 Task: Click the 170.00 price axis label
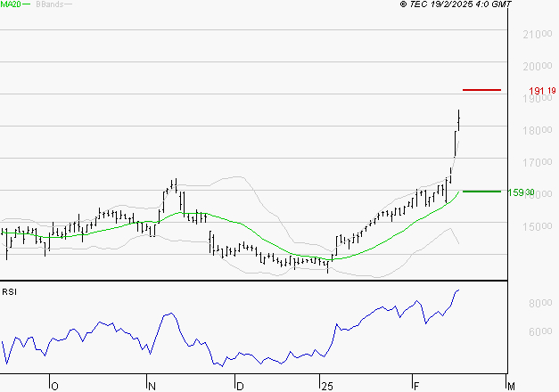[x=538, y=162]
